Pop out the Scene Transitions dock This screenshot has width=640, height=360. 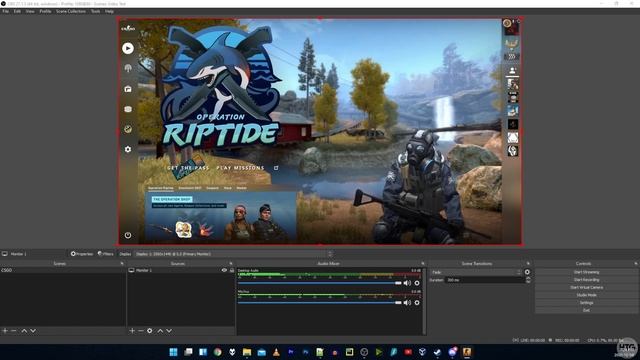[x=528, y=264]
